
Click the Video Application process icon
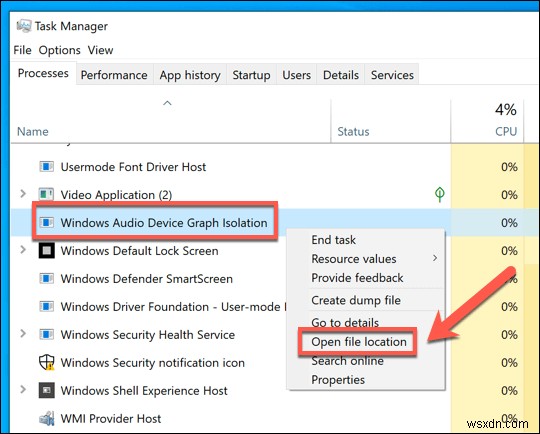click(46, 195)
